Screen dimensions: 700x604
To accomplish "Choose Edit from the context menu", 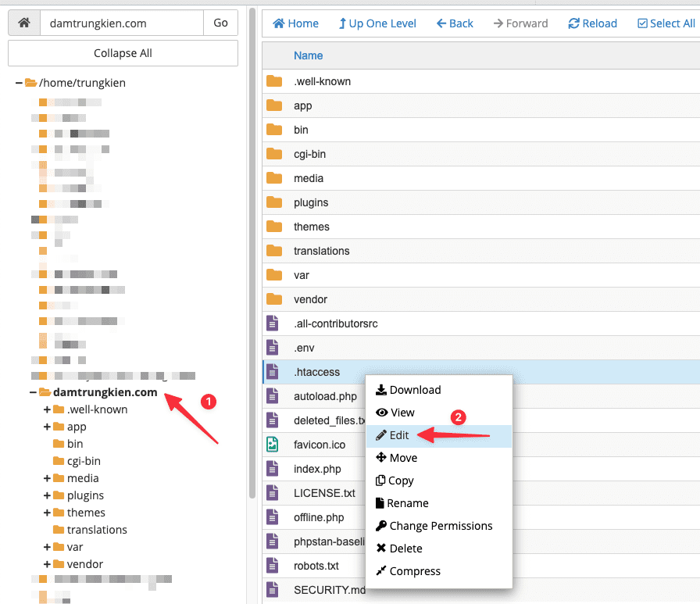I will [399, 435].
